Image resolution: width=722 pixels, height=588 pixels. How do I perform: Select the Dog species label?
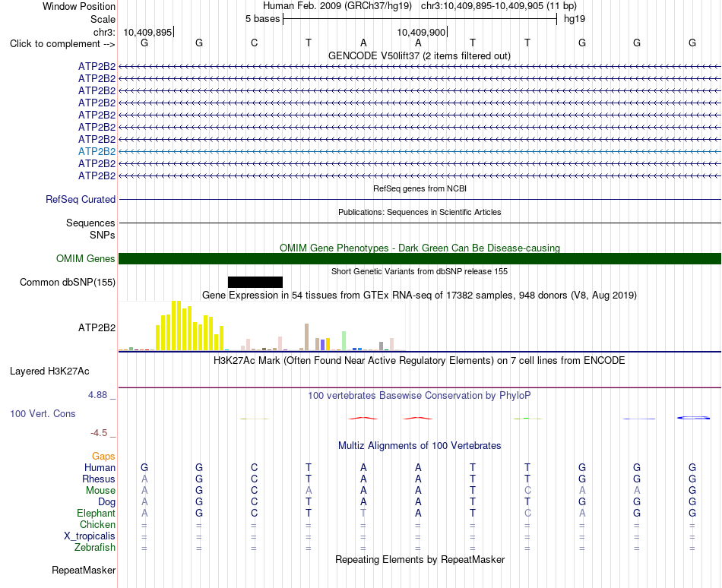click(x=106, y=502)
